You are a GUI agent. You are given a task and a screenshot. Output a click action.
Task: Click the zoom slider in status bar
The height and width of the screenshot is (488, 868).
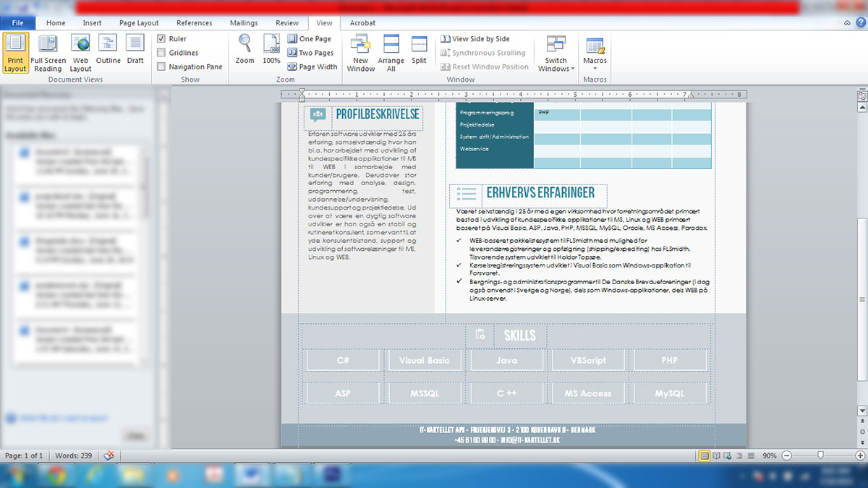pyautogui.click(x=820, y=456)
